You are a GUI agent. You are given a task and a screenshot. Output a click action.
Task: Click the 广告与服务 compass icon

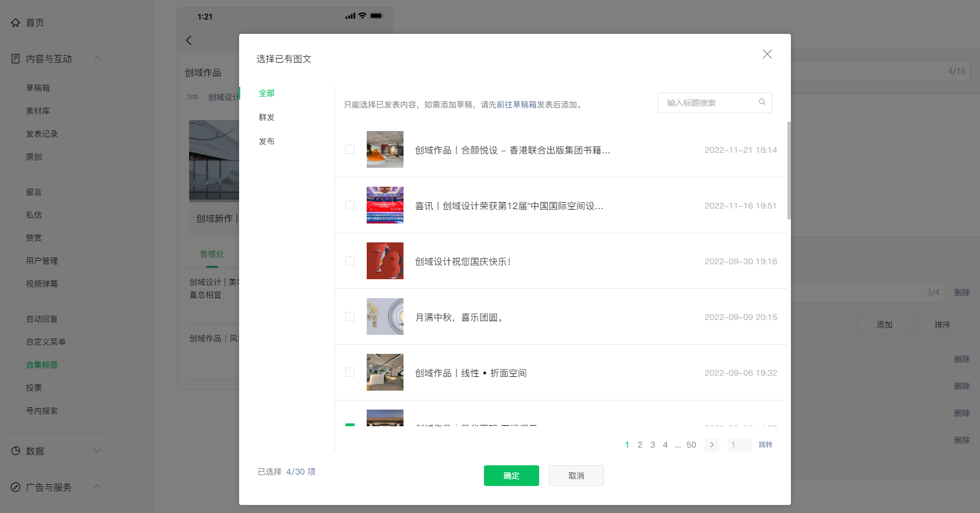(x=16, y=487)
